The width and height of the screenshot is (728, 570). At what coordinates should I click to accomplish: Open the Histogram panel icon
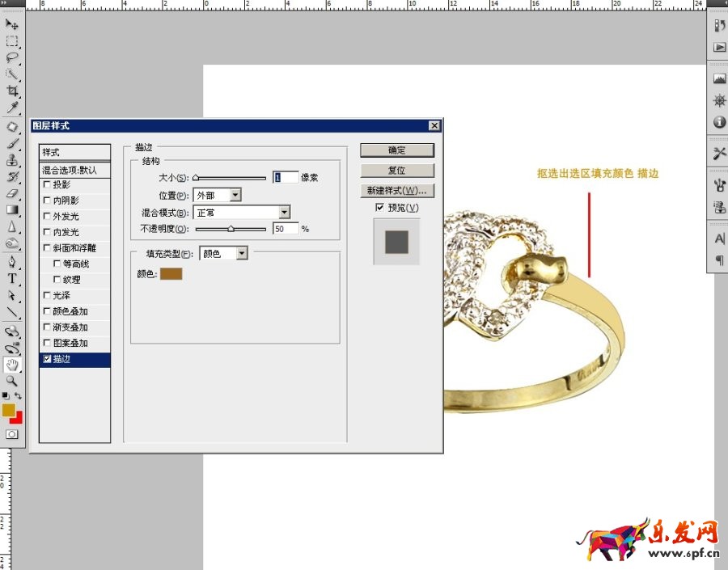tap(719, 79)
